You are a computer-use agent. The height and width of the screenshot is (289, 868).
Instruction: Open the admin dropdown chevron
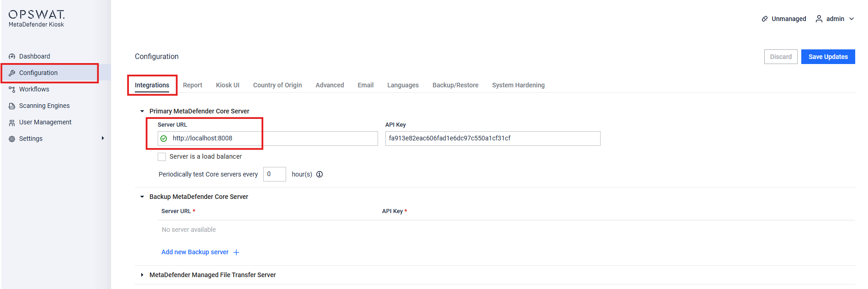[852, 19]
